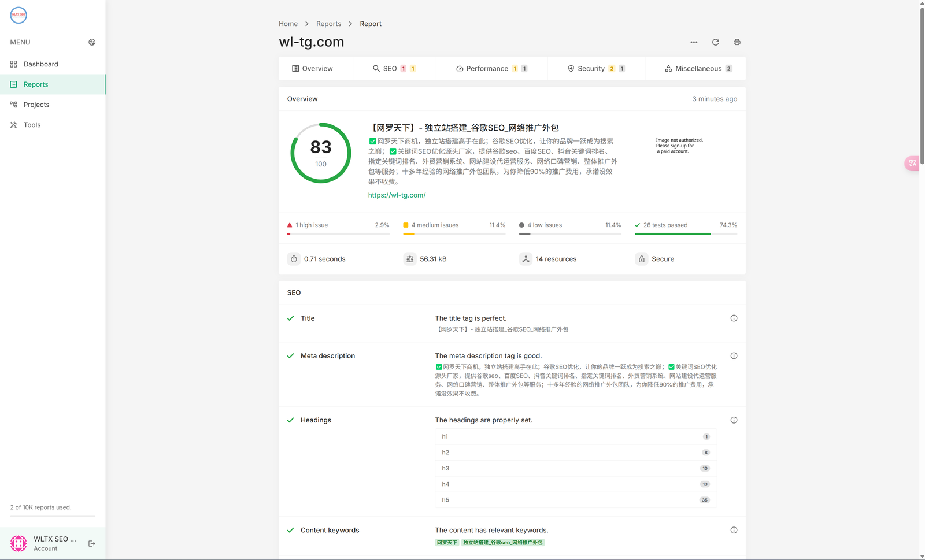Switch to the SEO tab

[x=394, y=69]
